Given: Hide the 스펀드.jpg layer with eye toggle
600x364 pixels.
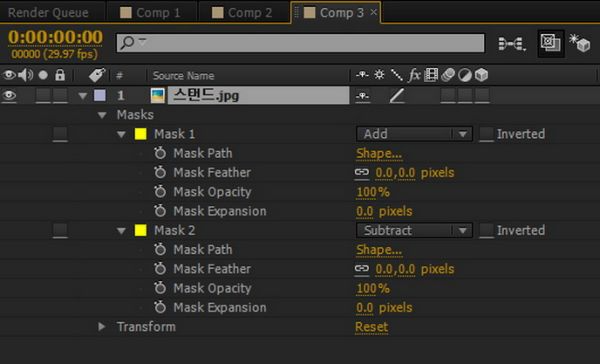Looking at the screenshot, I should click(9, 95).
